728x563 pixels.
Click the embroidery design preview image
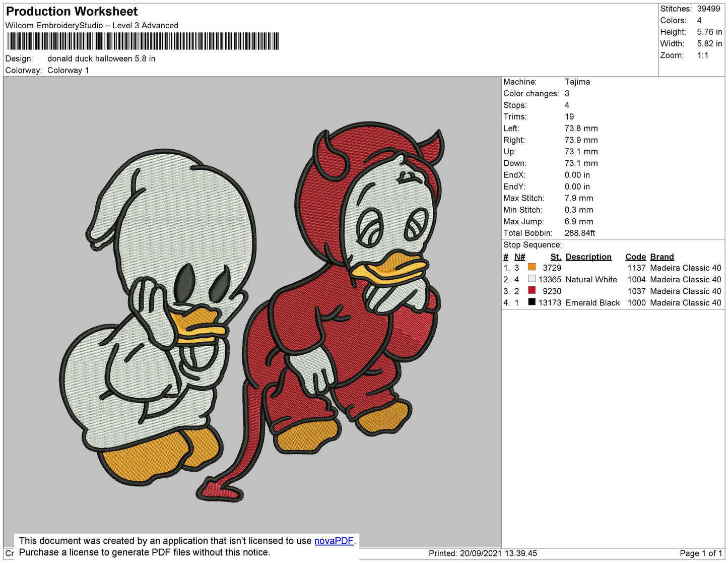tap(252, 311)
